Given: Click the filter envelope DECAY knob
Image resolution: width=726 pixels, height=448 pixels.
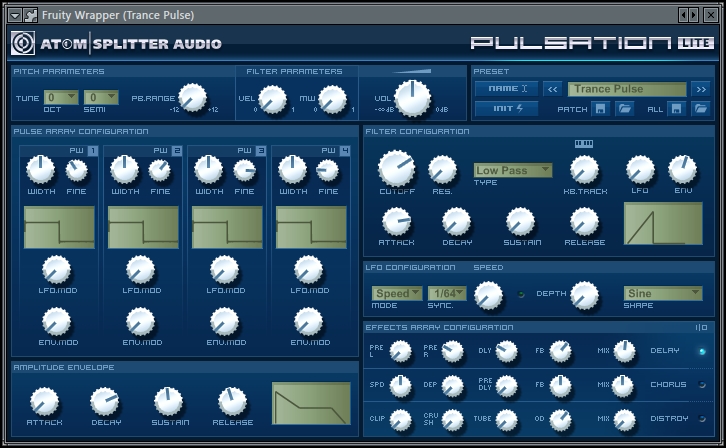Looking at the screenshot, I should pyautogui.click(x=457, y=221).
